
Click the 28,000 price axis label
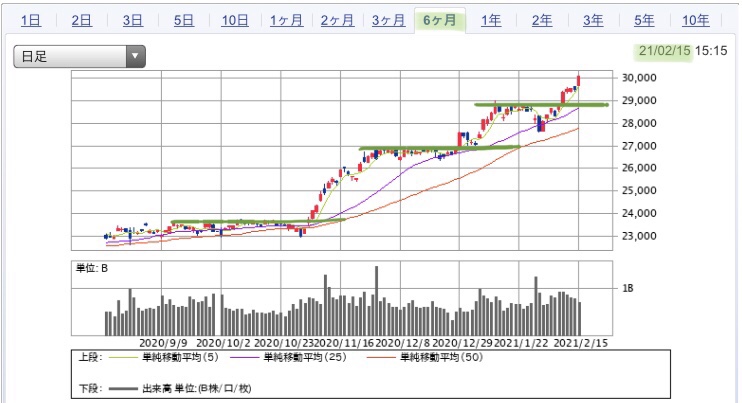click(x=639, y=123)
